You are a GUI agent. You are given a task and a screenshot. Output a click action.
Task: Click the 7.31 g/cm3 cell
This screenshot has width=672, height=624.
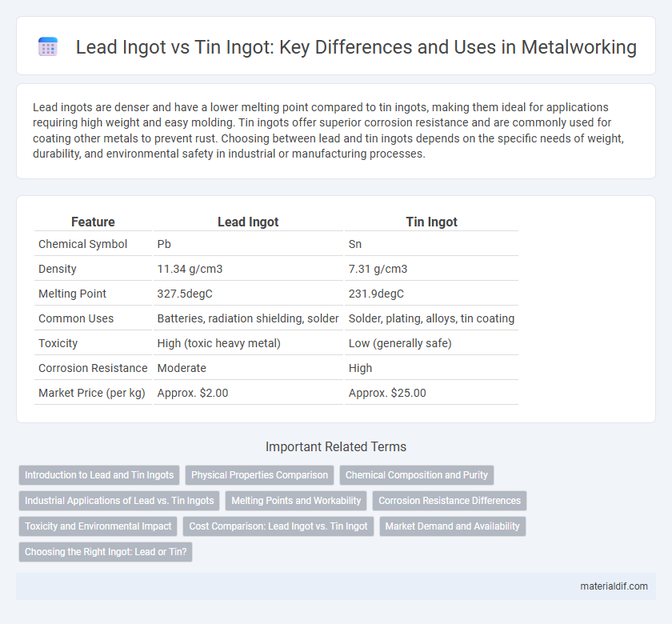click(378, 269)
